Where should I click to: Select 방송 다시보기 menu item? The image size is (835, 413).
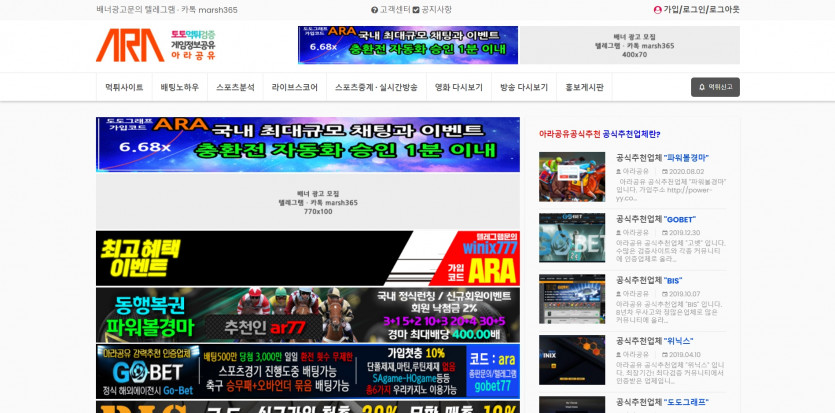coord(524,87)
